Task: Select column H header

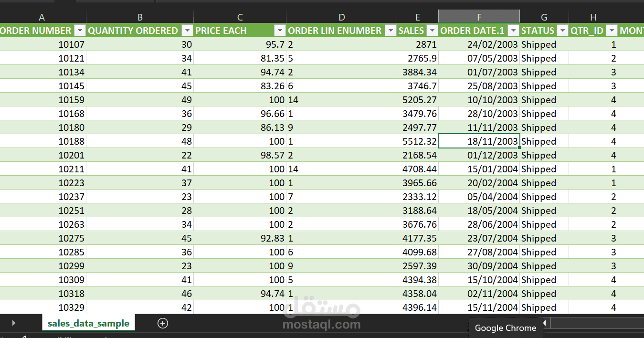Action: [593, 17]
